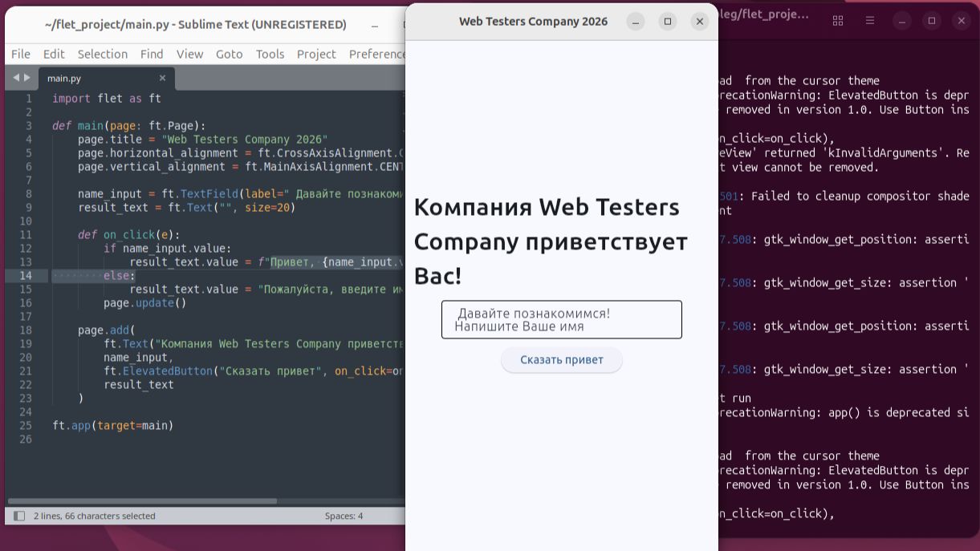This screenshot has width=980, height=551.
Task: Open the Find menu in Sublime Text
Action: click(152, 54)
